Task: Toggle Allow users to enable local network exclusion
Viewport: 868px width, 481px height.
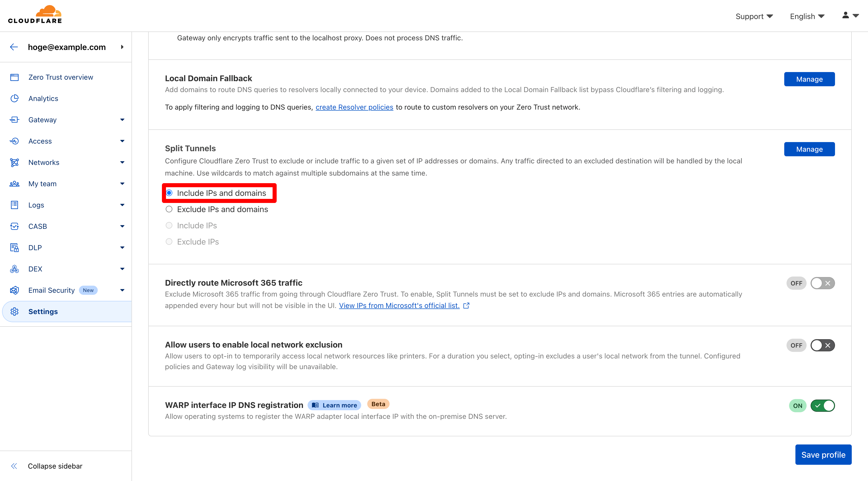Action: point(823,345)
